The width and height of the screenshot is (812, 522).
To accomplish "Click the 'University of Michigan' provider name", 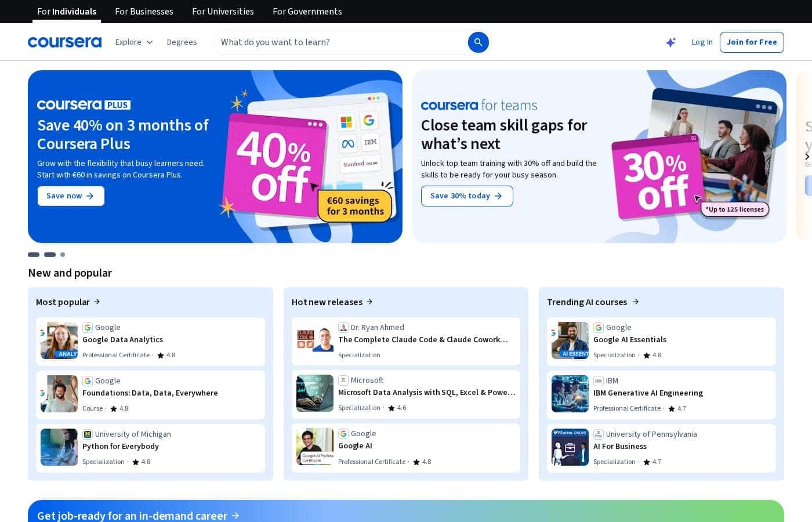I will coord(133,434).
